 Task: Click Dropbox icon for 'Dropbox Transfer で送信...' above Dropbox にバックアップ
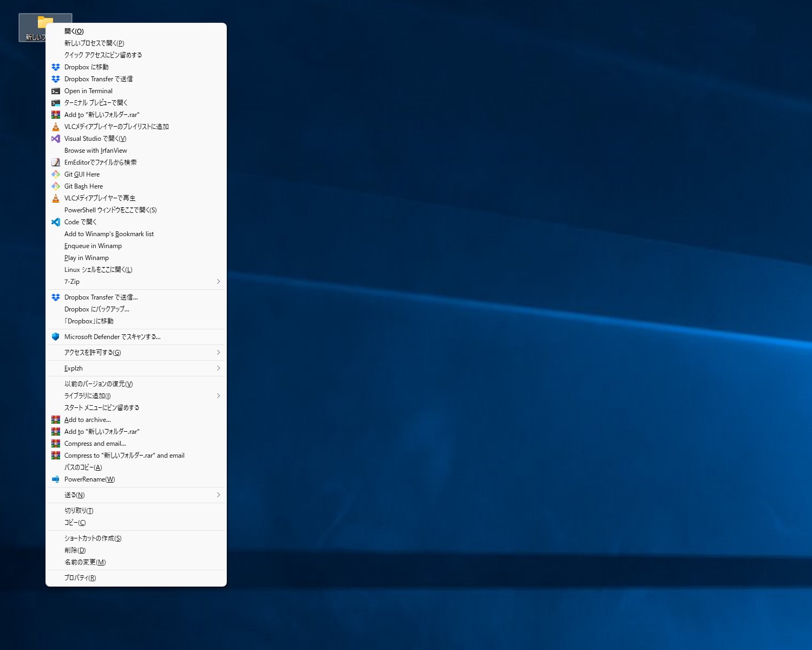pyautogui.click(x=56, y=297)
